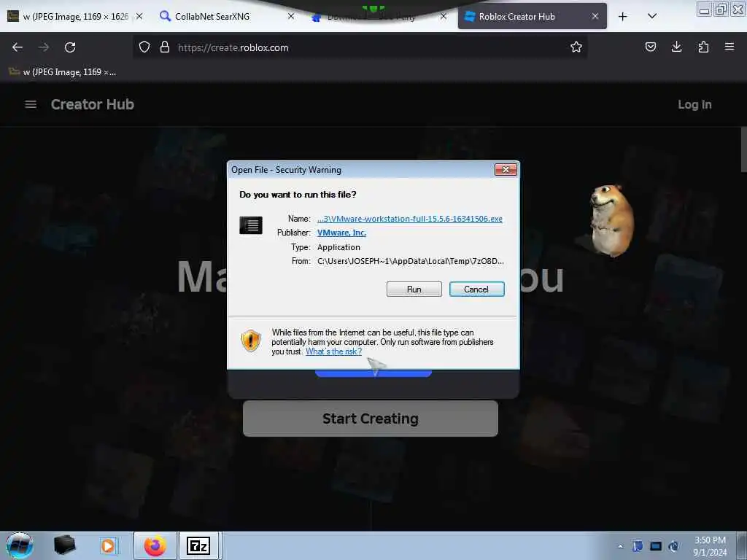This screenshot has width=747, height=560.
Task: Open a new browser tab
Action: [623, 17]
